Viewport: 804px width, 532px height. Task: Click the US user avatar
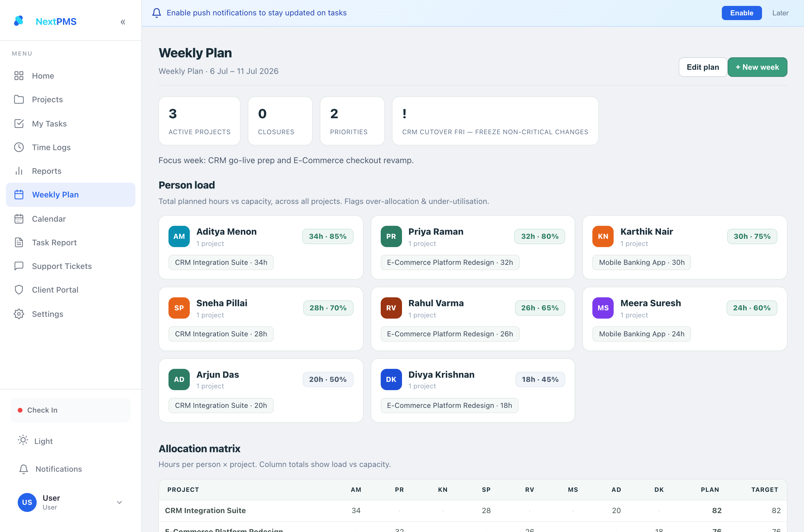pyautogui.click(x=27, y=502)
